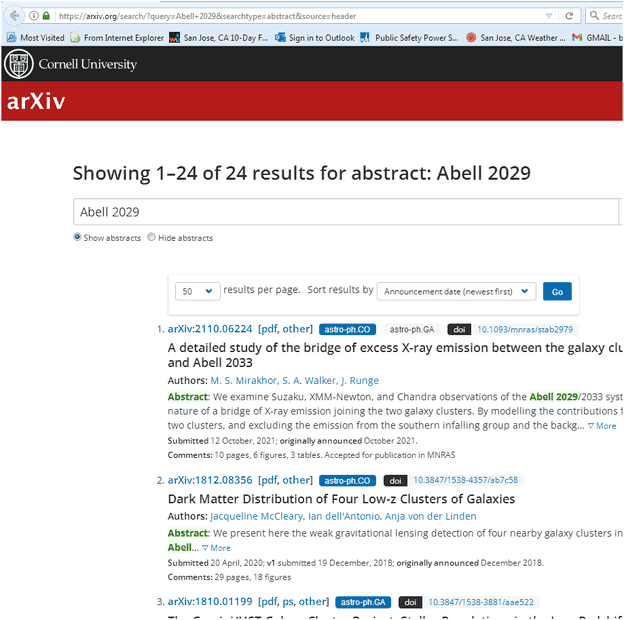Open ps format of arXiv:1810.01199
This screenshot has height=620, width=624.
click(288, 601)
